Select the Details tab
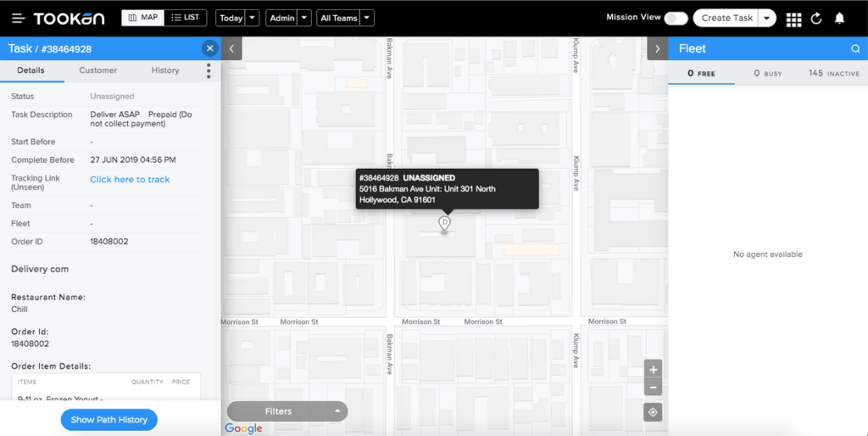 coord(31,70)
